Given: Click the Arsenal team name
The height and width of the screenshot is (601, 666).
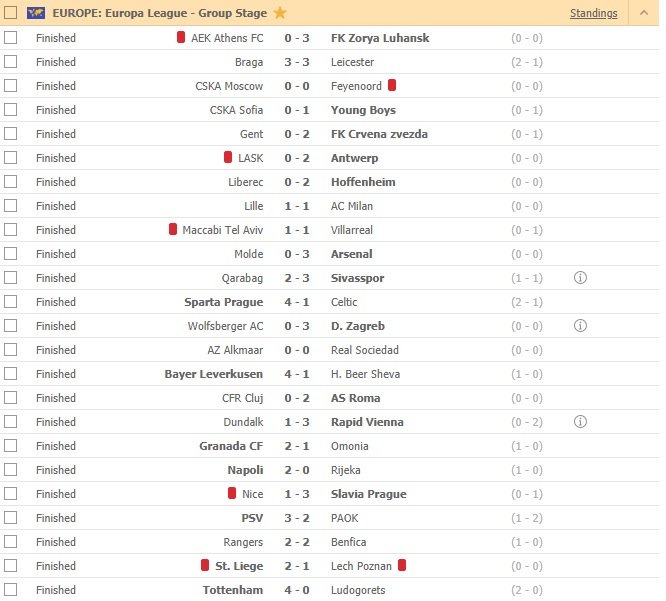Looking at the screenshot, I should (352, 254).
